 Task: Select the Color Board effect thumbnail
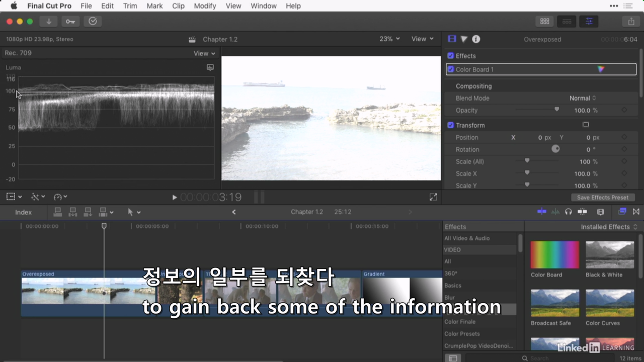pos(555,255)
